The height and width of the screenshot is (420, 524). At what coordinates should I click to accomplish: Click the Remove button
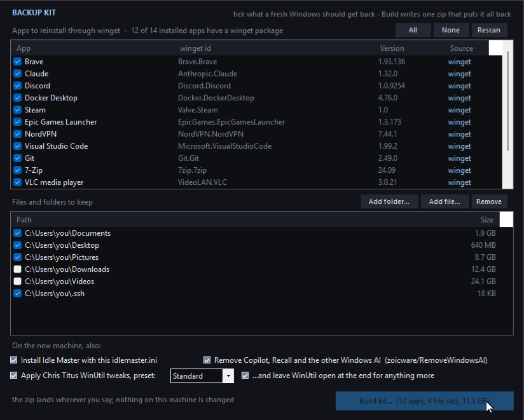(488, 201)
